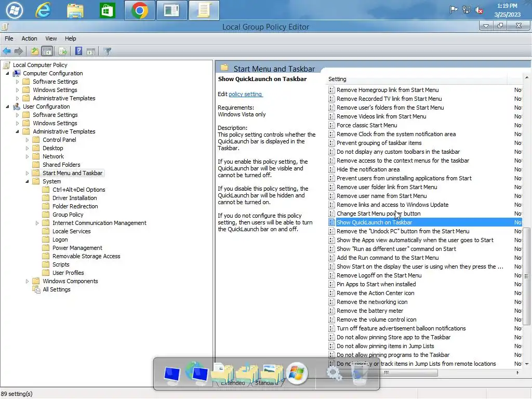
Task: Click the Pictures folder icon in the dock
Action: coord(272,373)
